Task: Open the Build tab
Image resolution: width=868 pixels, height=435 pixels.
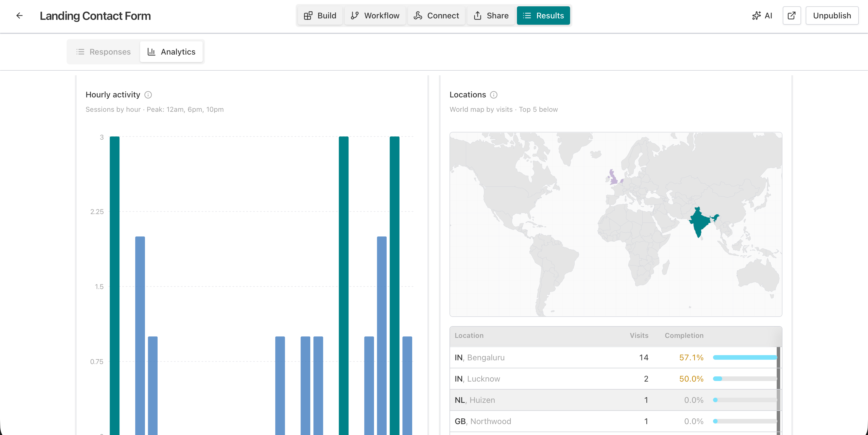Action: (320, 16)
